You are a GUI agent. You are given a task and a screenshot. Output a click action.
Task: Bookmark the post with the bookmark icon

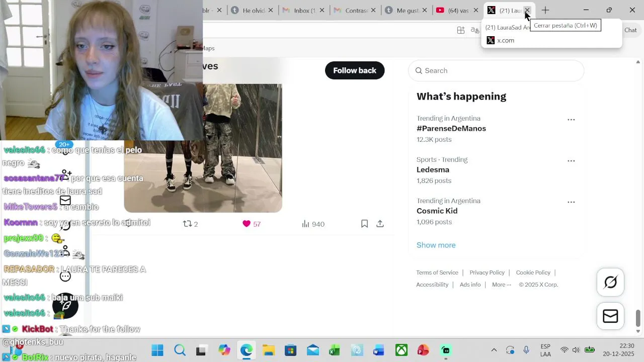click(x=364, y=224)
